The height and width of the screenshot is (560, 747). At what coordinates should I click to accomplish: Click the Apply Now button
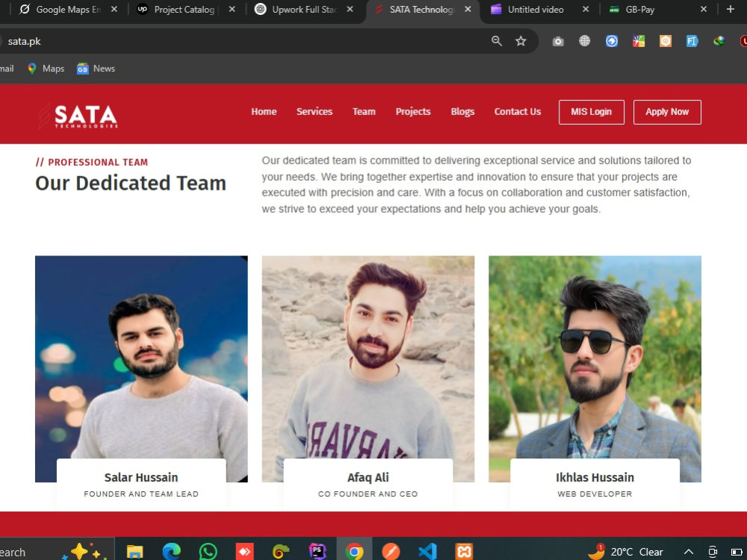tap(667, 111)
